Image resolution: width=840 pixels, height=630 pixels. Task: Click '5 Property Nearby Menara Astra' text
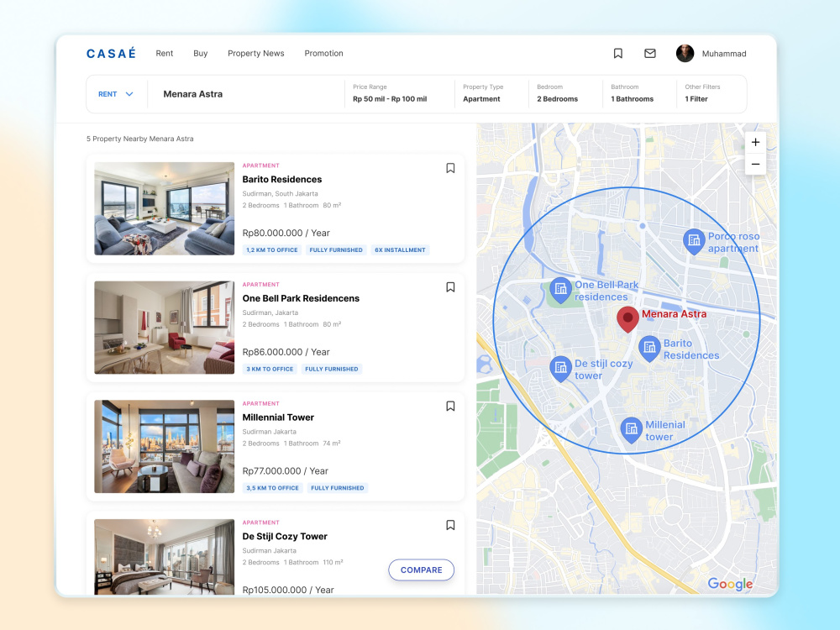(x=139, y=139)
